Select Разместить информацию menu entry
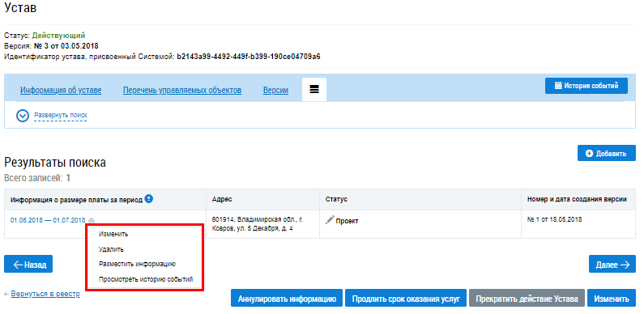 pos(137,264)
